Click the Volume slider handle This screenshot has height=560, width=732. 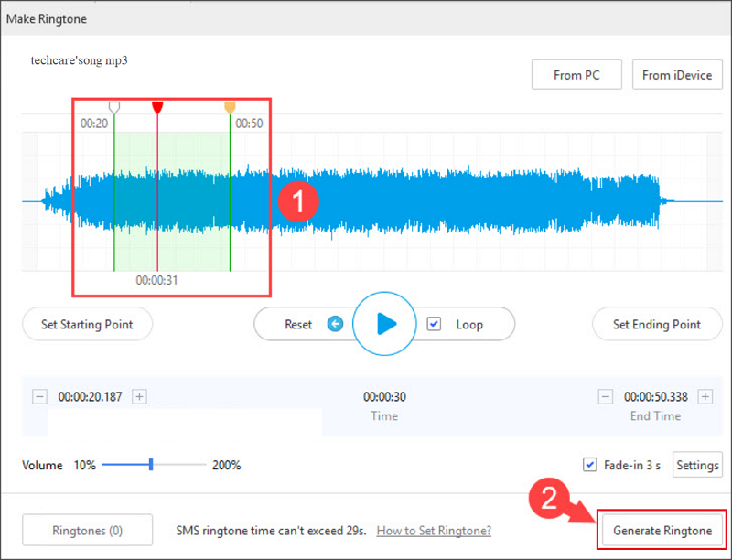tap(151, 465)
